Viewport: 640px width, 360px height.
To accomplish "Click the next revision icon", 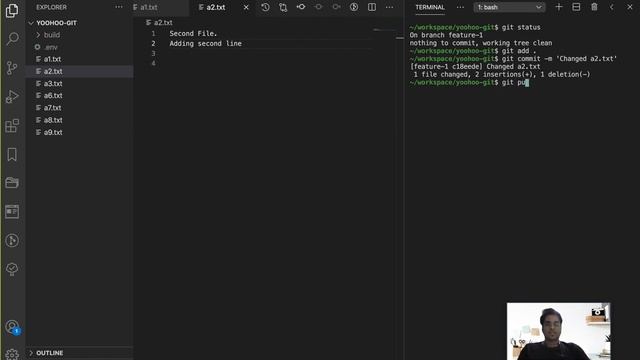I will 336,7.
